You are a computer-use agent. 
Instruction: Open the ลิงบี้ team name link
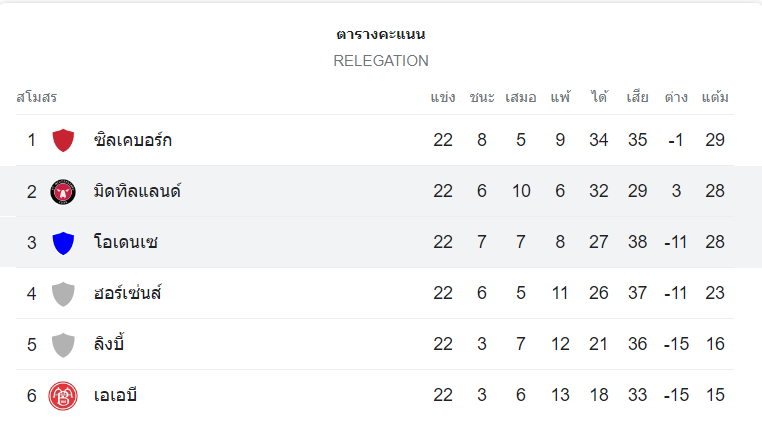[109, 344]
